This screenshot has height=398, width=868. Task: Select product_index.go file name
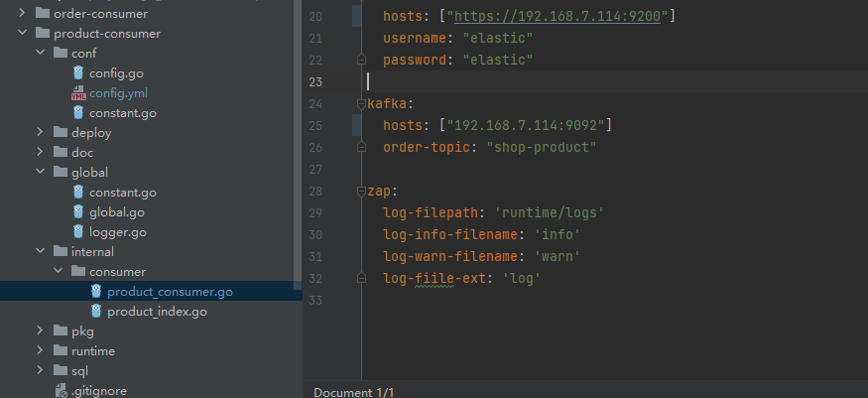[157, 312]
